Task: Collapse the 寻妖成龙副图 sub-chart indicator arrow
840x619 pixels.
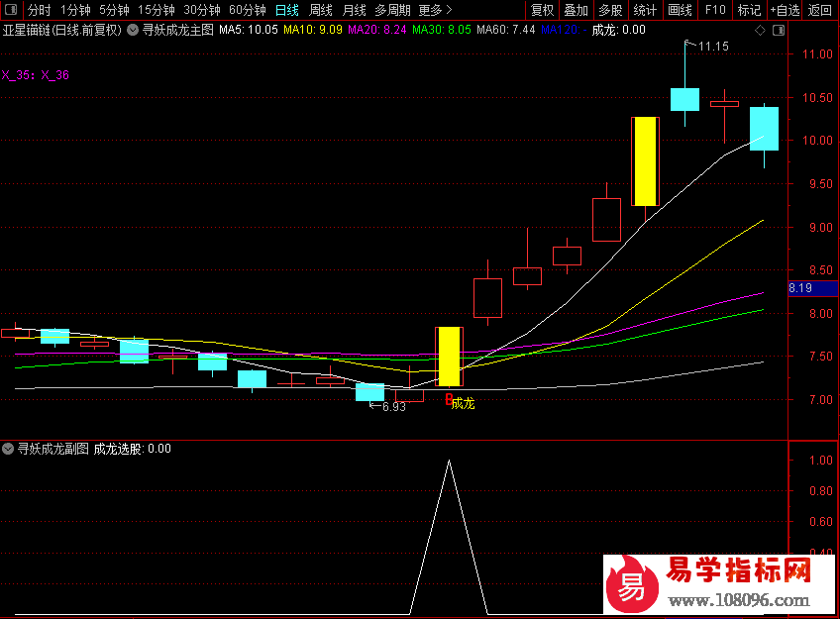Action: pos(9,449)
